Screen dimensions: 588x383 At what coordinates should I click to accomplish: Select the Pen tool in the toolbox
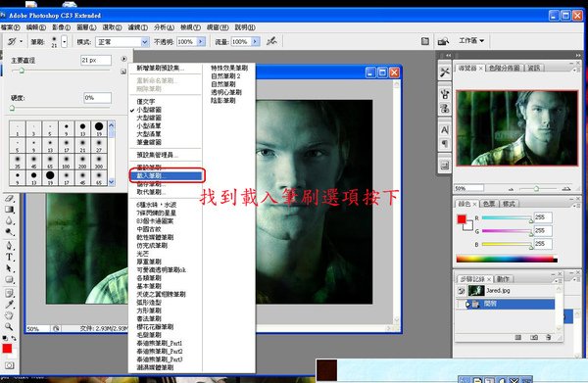(x=10, y=246)
